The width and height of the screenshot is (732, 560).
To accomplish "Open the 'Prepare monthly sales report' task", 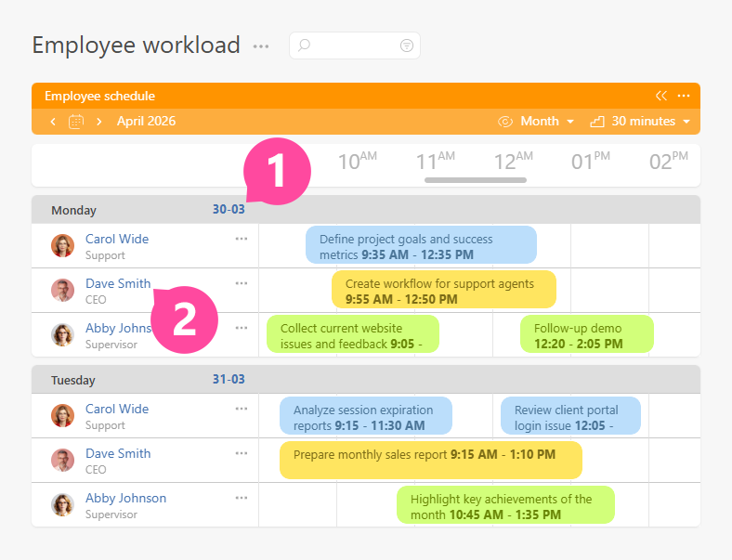I will pos(430,460).
